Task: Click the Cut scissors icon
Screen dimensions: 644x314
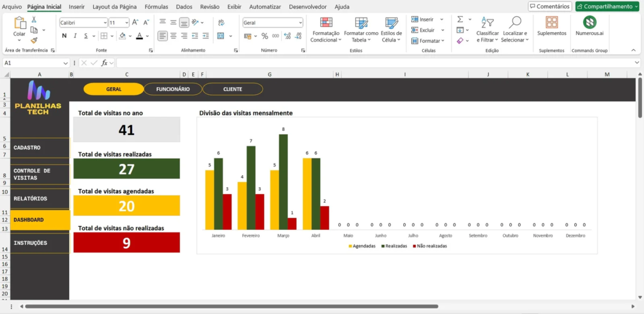Action: [34, 19]
